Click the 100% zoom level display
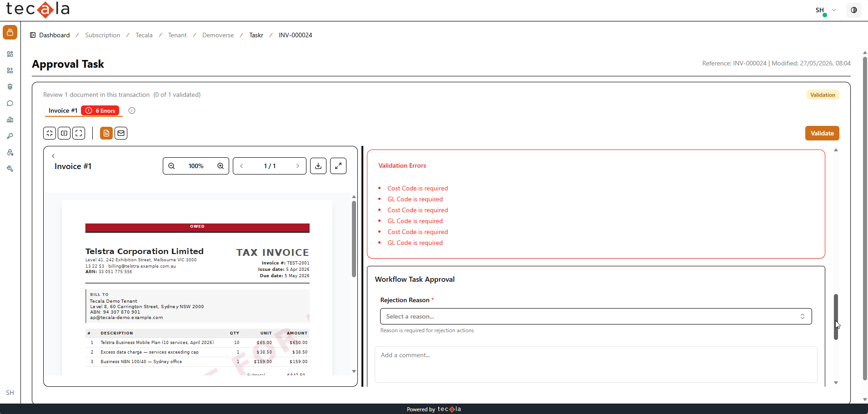Image resolution: width=868 pixels, height=414 pixels. pos(196,166)
